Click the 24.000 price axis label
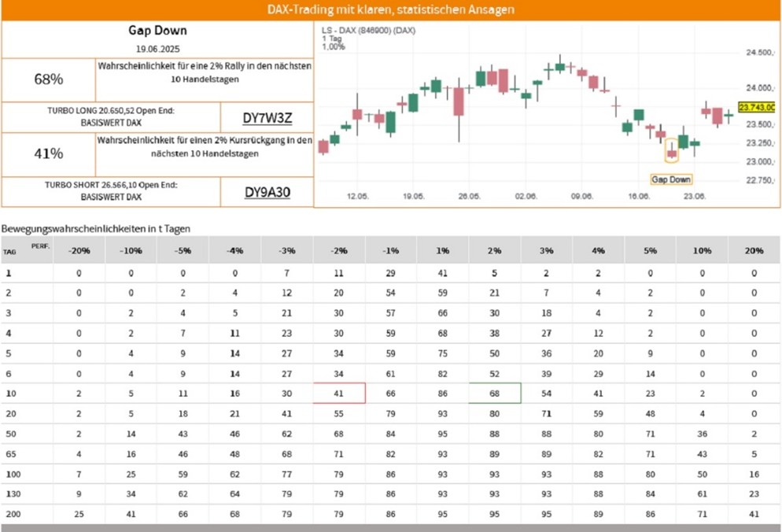The width and height of the screenshot is (782, 532). pyautogui.click(x=759, y=88)
